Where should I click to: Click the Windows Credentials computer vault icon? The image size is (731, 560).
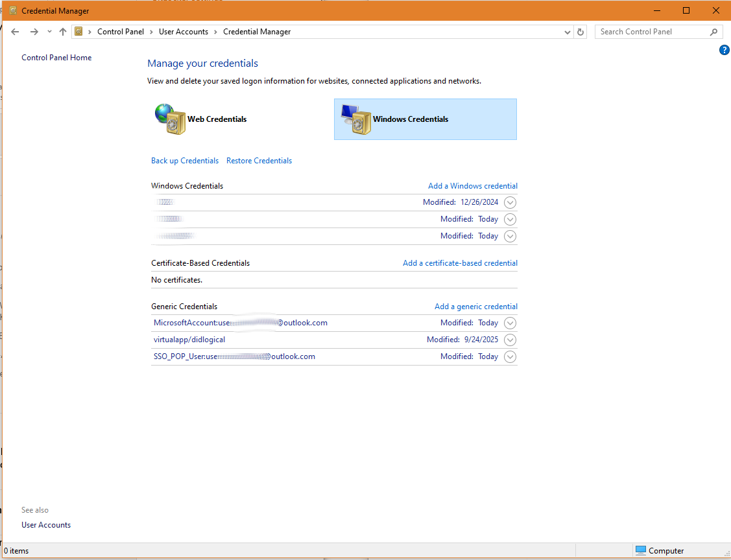(355, 119)
